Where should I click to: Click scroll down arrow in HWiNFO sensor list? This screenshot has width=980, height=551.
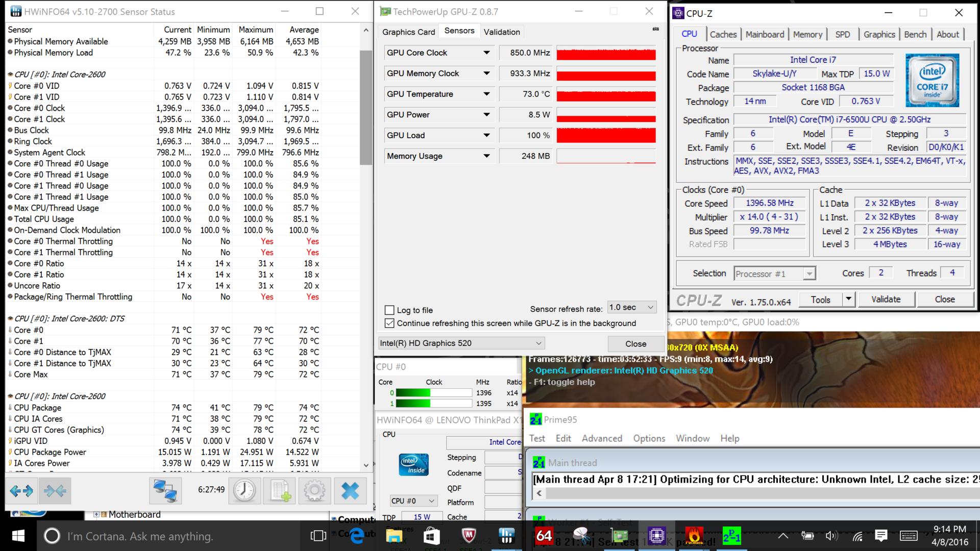pos(366,465)
